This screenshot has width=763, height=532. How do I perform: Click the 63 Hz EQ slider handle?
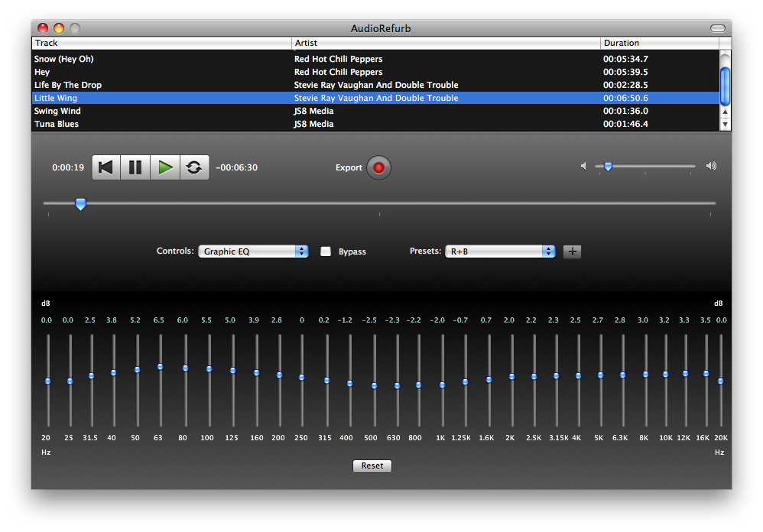[160, 367]
